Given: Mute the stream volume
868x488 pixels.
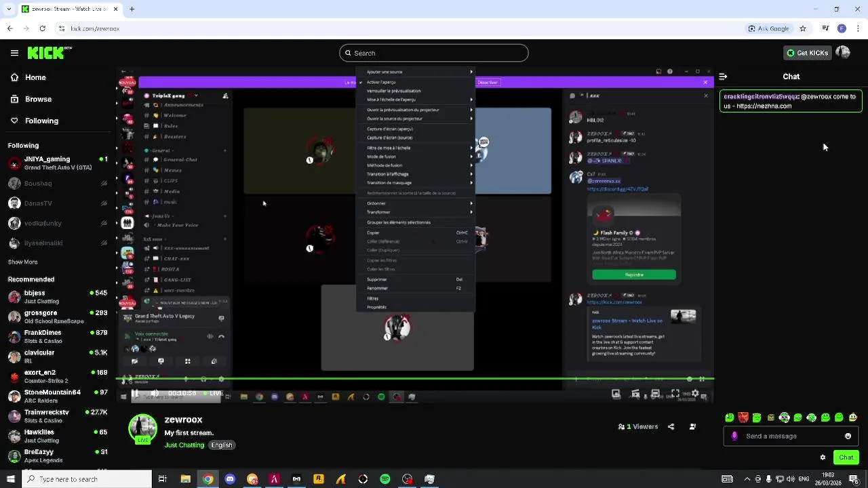Looking at the screenshot, I should [x=155, y=393].
